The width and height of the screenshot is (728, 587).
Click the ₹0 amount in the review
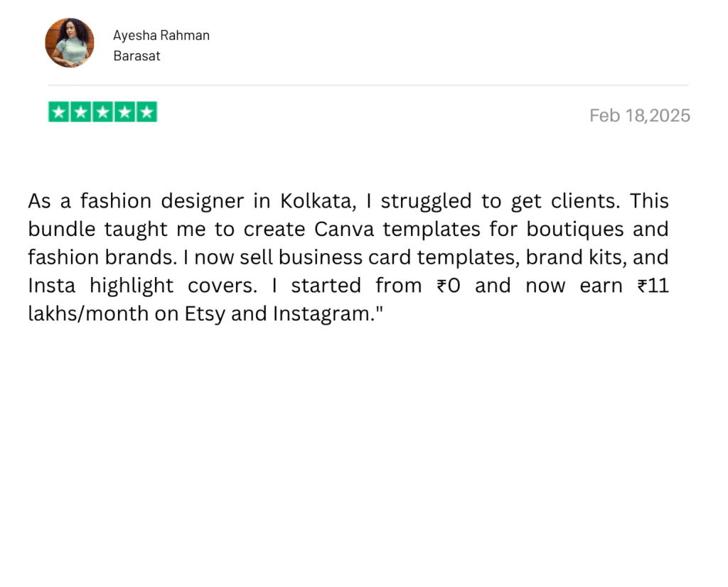[449, 286]
